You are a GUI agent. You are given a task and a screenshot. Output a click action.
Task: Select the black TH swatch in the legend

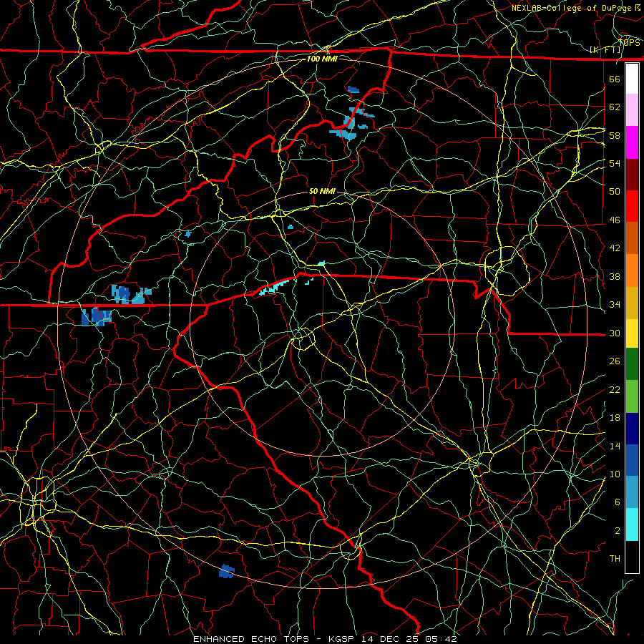pos(632,557)
